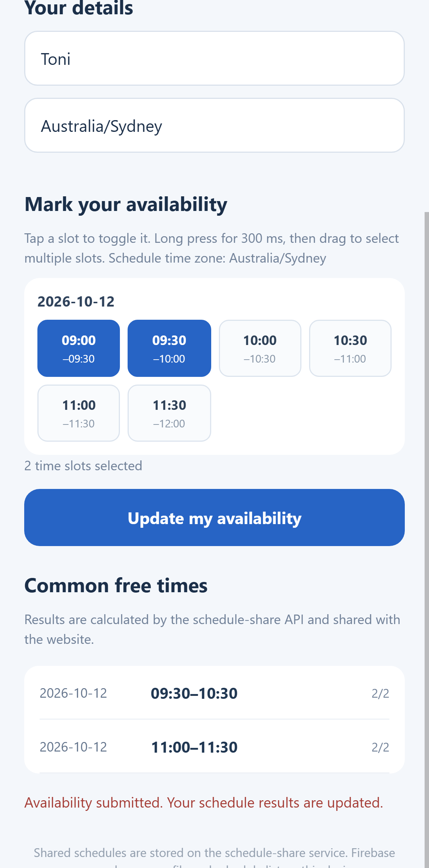Deselect the 09:30–10:00 time slot
The width and height of the screenshot is (429, 868).
click(x=169, y=348)
